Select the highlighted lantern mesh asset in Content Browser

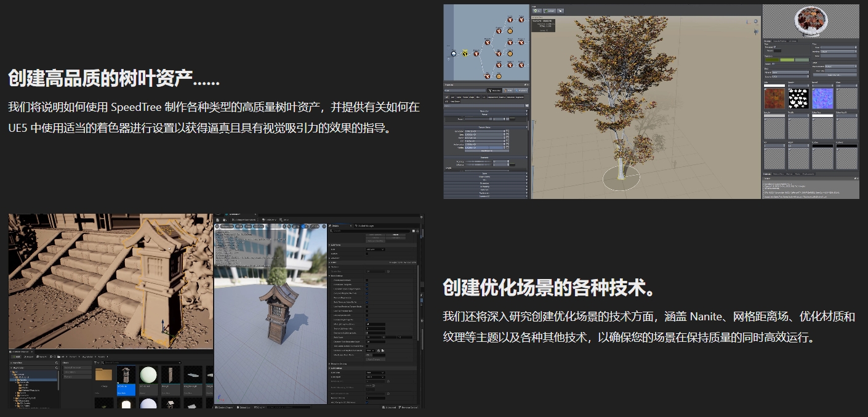126,381
